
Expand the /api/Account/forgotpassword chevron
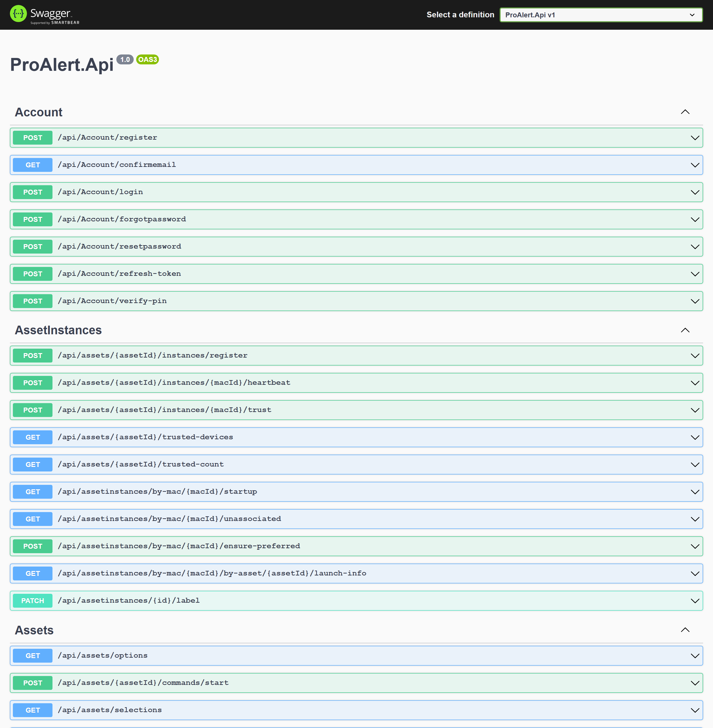695,219
